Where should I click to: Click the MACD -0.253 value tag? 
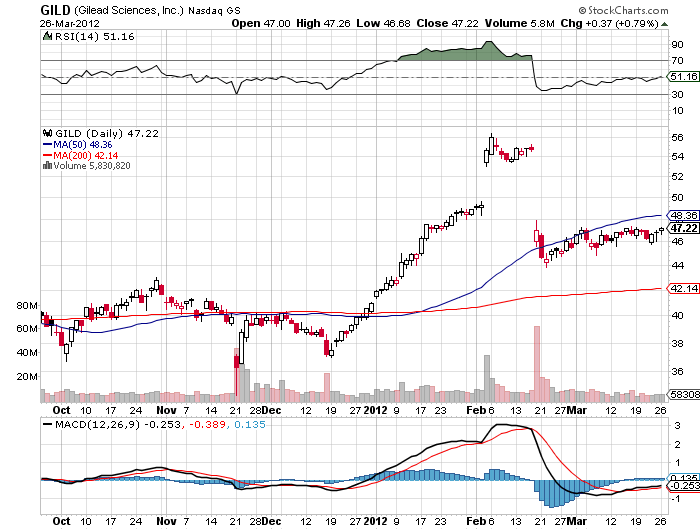tap(683, 486)
